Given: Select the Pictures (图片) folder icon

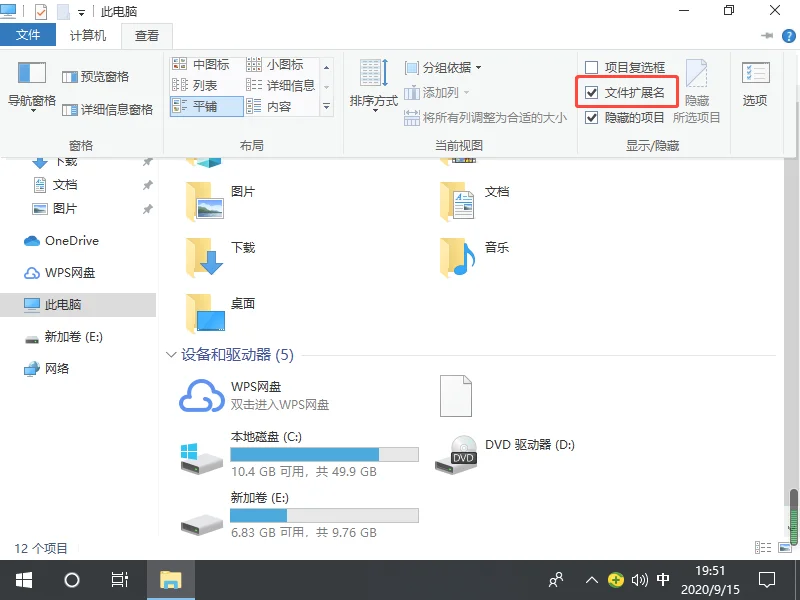Looking at the screenshot, I should point(205,202).
